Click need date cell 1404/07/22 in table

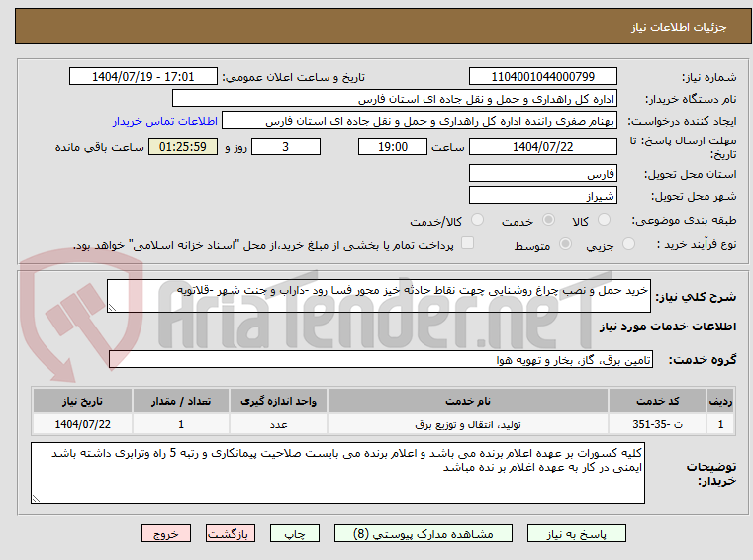(82, 424)
